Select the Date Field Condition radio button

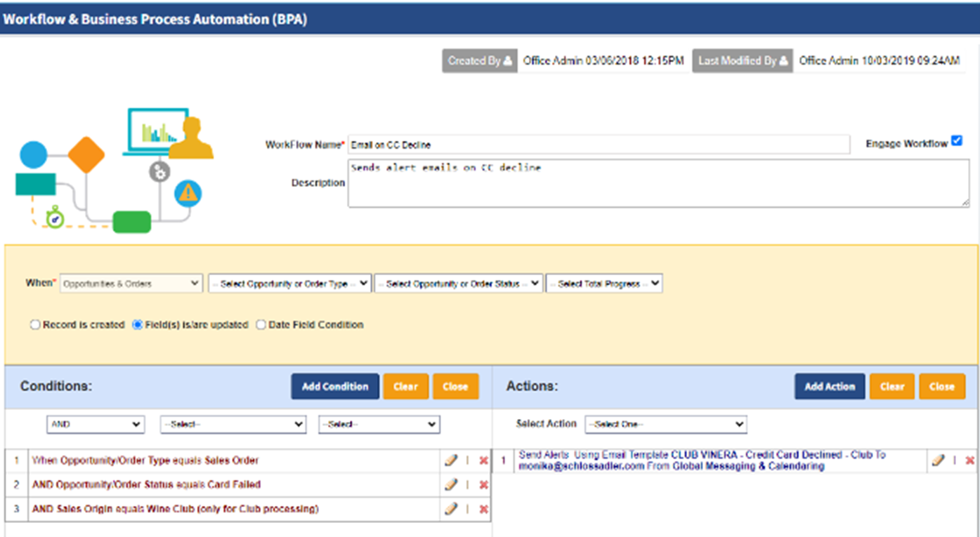tap(261, 324)
